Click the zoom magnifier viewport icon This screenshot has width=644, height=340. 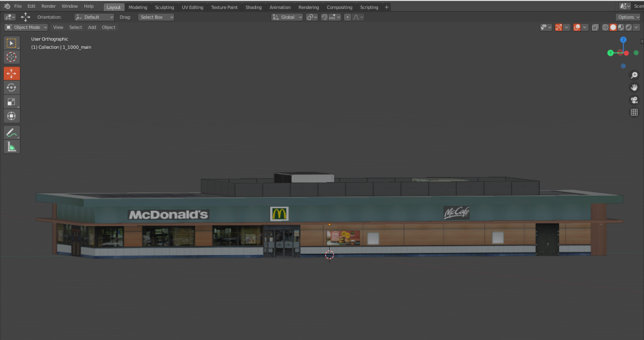tap(634, 75)
